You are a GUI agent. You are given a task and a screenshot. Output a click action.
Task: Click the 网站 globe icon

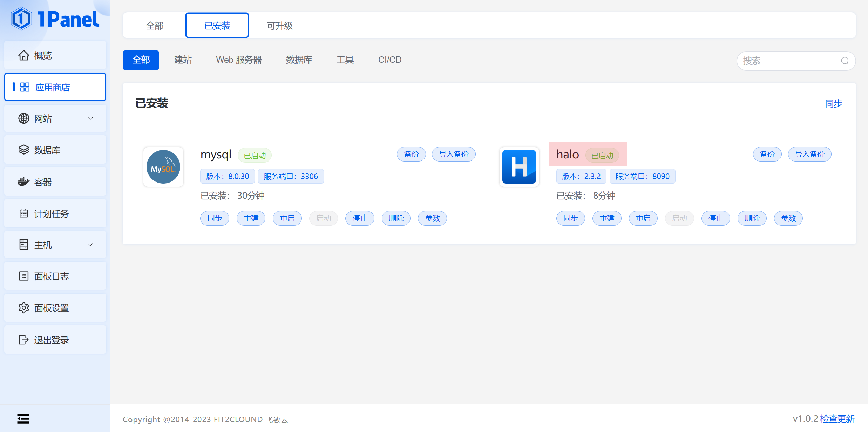(x=23, y=118)
